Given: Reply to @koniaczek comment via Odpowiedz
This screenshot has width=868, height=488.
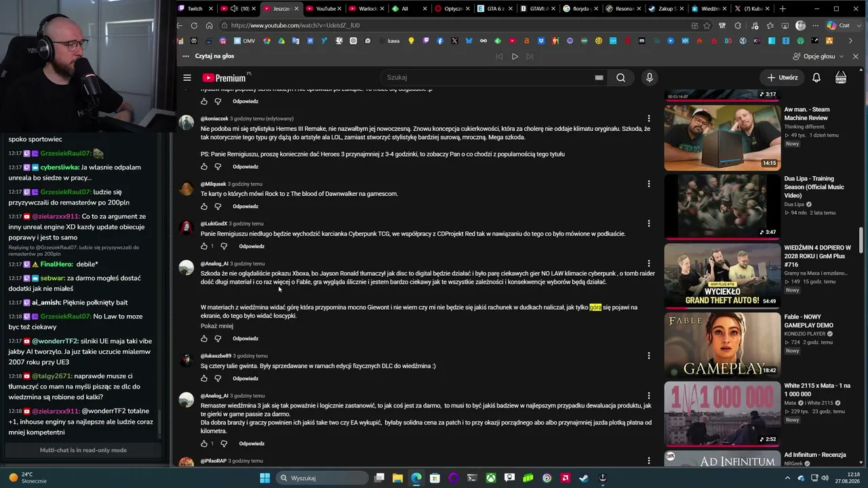Looking at the screenshot, I should [245, 167].
